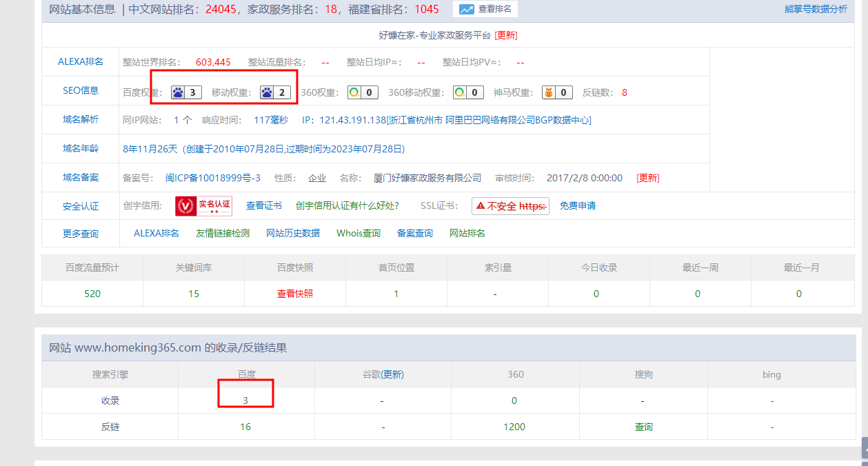868x466 pixels.
Task: Click the 域名备案 row label
Action: click(81, 177)
